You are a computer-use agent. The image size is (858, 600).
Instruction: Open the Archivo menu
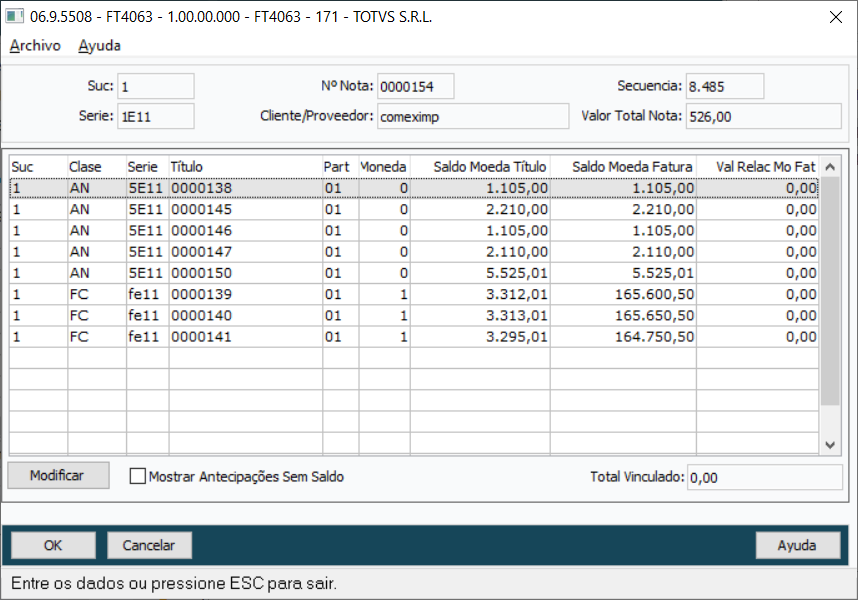click(x=35, y=45)
